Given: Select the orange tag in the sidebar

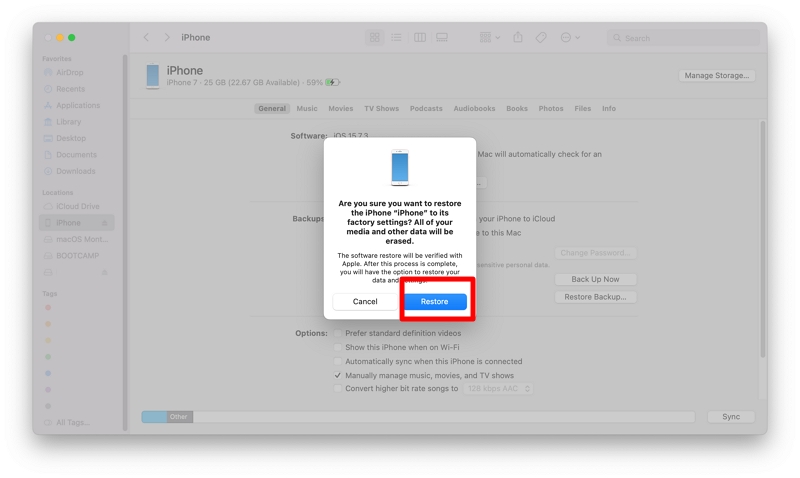Looking at the screenshot, I should click(48, 324).
